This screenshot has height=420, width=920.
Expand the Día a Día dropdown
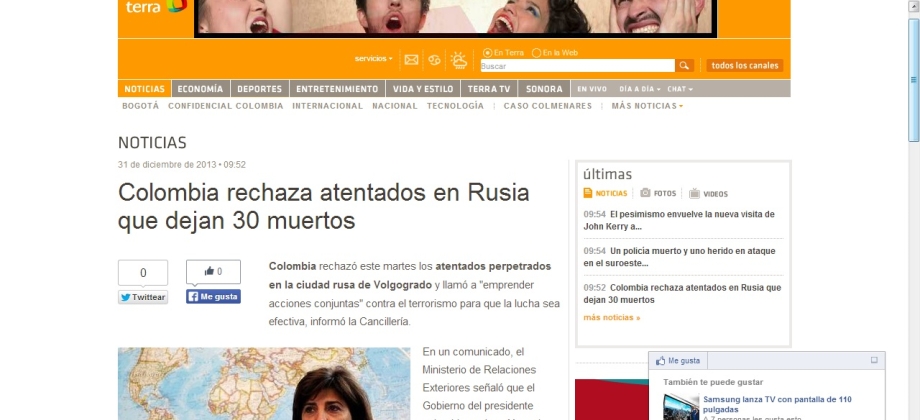click(x=640, y=89)
